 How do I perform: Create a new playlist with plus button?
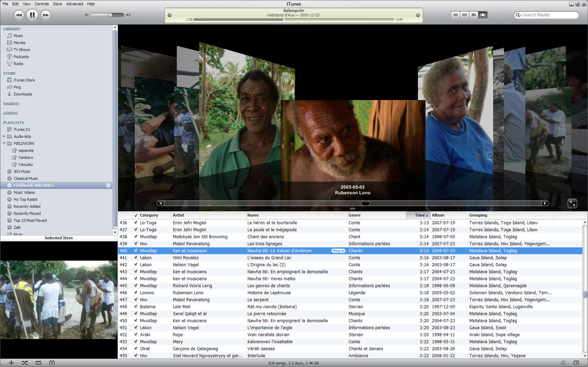pyautogui.click(x=11, y=363)
